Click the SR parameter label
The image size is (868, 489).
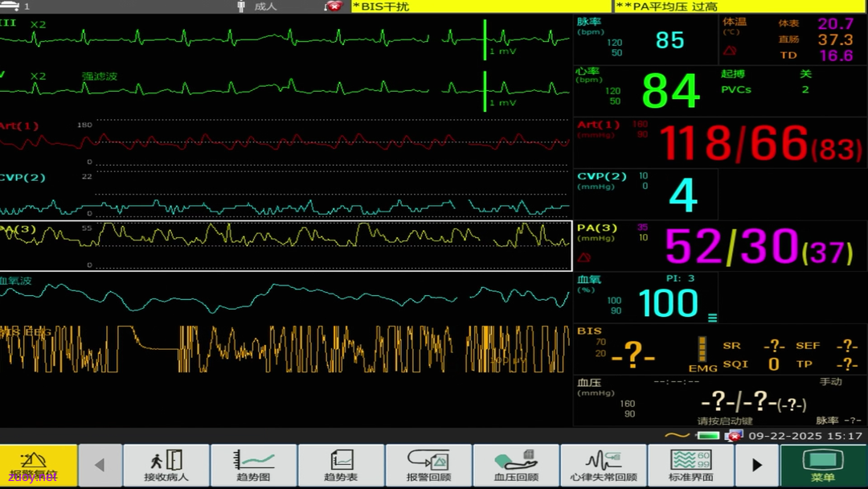[731, 346]
